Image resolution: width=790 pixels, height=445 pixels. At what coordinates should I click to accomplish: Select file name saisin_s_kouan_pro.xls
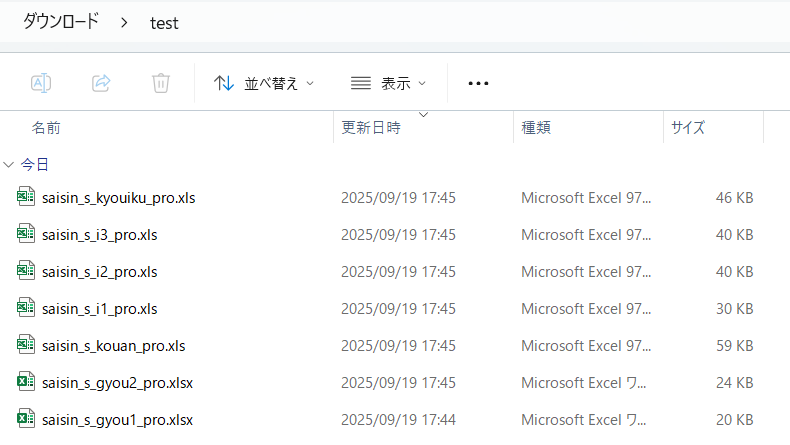[114, 346]
